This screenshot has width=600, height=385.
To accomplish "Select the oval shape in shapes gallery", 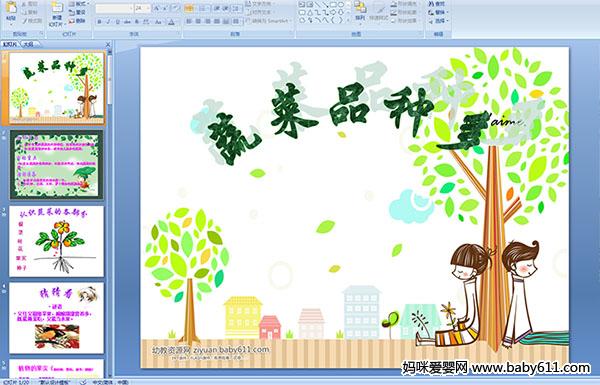I will pos(342,5).
